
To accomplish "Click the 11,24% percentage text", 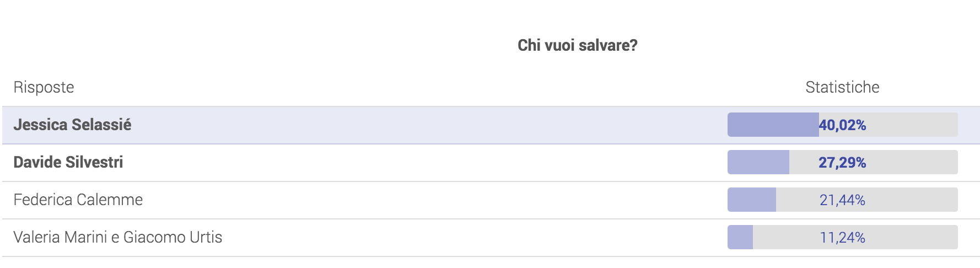I will pyautogui.click(x=842, y=238).
